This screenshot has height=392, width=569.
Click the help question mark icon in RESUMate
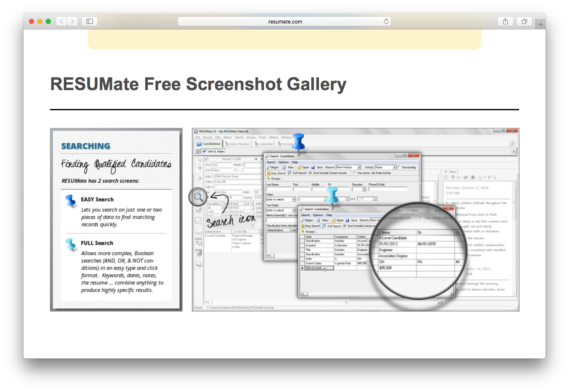coord(512,143)
